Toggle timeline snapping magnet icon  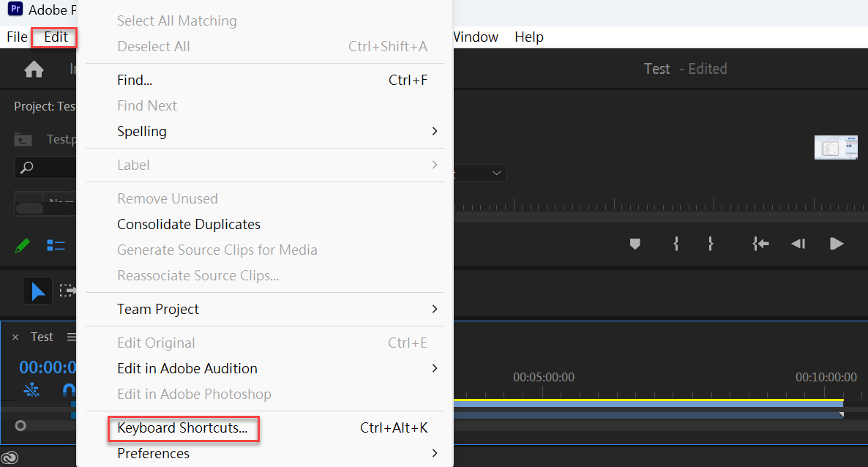pyautogui.click(x=69, y=391)
